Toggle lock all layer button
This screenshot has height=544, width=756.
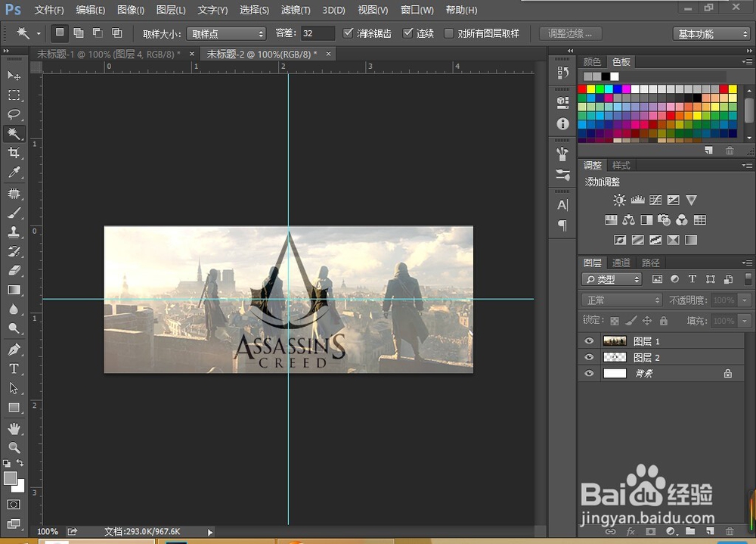tap(664, 321)
